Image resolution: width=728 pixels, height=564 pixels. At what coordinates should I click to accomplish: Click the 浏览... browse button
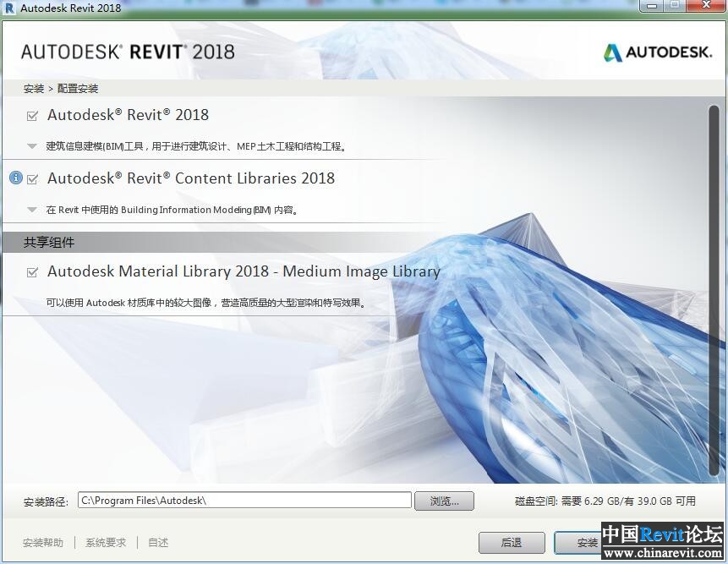[x=444, y=501]
